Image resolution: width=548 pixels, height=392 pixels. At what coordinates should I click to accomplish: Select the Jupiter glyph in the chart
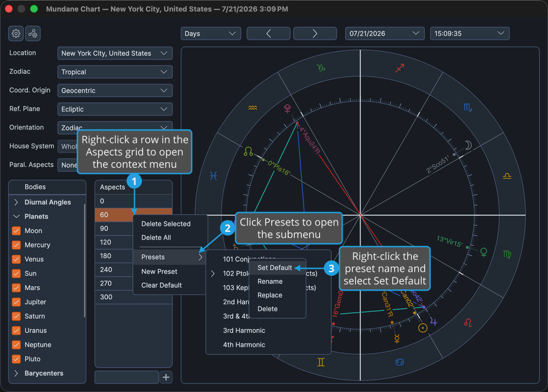click(x=433, y=321)
